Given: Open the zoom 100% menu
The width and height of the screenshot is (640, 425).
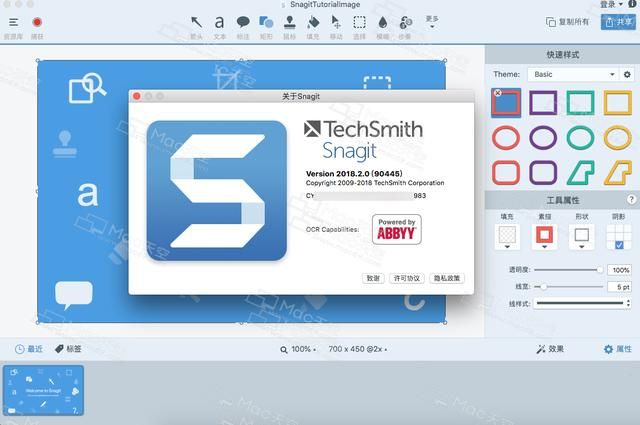Looking at the screenshot, I should [x=298, y=349].
